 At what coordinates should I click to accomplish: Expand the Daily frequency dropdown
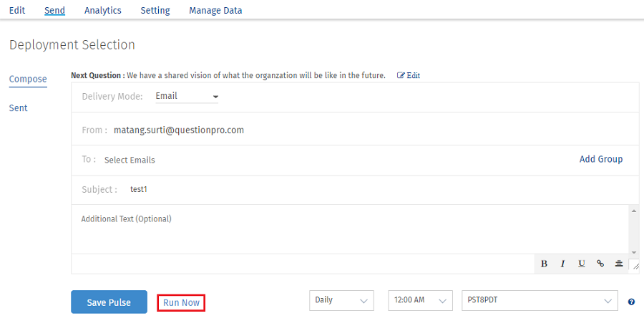click(343, 301)
